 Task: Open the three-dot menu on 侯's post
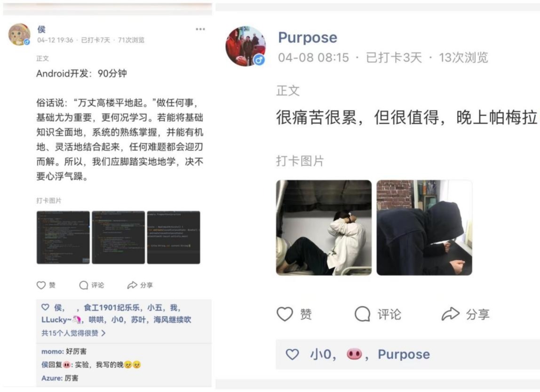click(x=200, y=29)
